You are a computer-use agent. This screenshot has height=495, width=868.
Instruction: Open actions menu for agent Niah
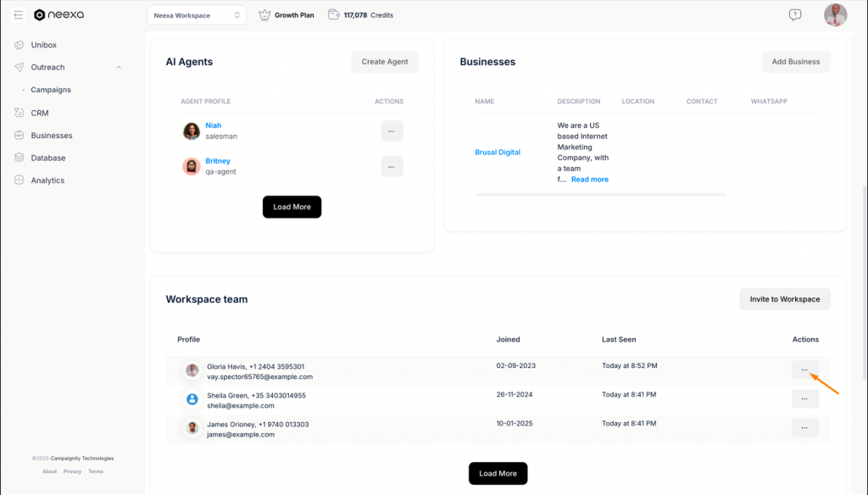(x=392, y=131)
